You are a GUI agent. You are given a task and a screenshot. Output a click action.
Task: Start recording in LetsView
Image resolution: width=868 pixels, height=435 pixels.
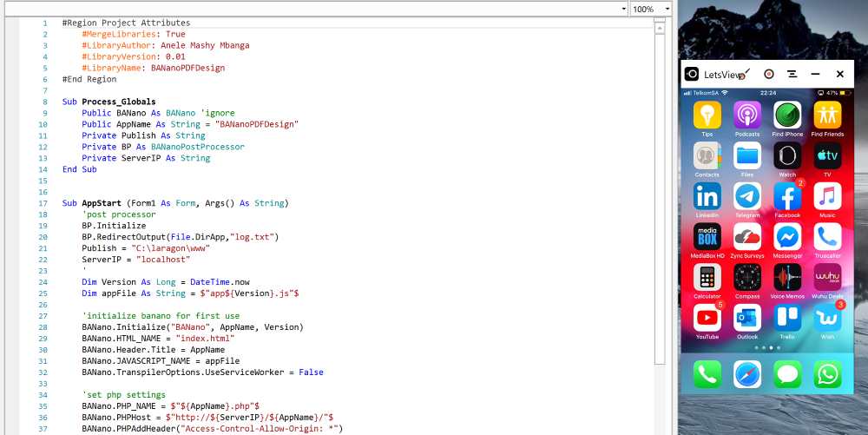tap(768, 74)
